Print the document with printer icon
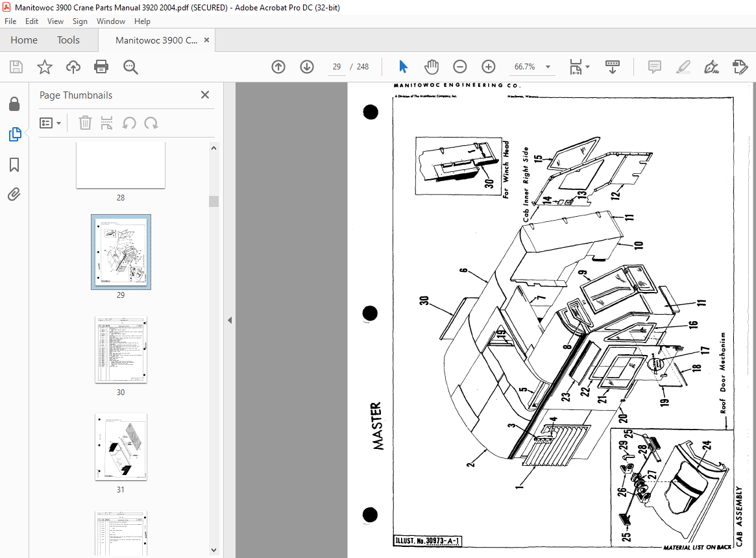This screenshot has width=756, height=558. pyautogui.click(x=101, y=67)
